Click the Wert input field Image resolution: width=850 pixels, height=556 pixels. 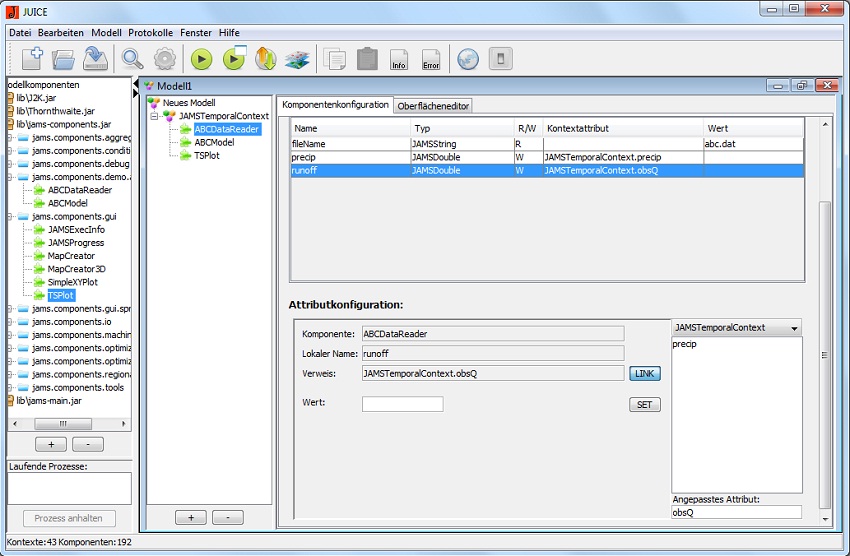(x=402, y=404)
